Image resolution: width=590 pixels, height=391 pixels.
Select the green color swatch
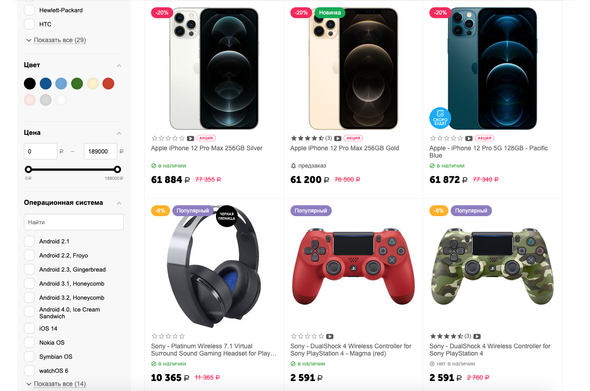(77, 84)
